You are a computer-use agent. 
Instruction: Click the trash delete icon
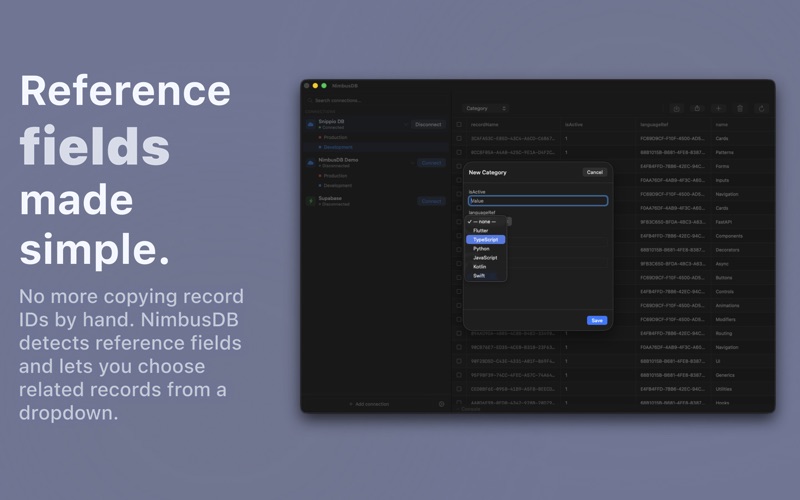pos(740,108)
